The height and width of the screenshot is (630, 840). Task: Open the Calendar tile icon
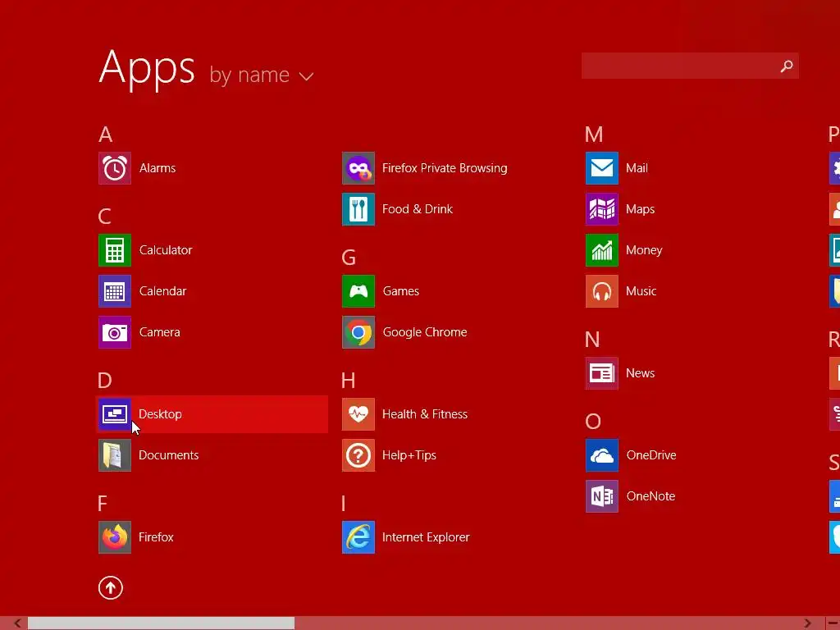coord(115,291)
